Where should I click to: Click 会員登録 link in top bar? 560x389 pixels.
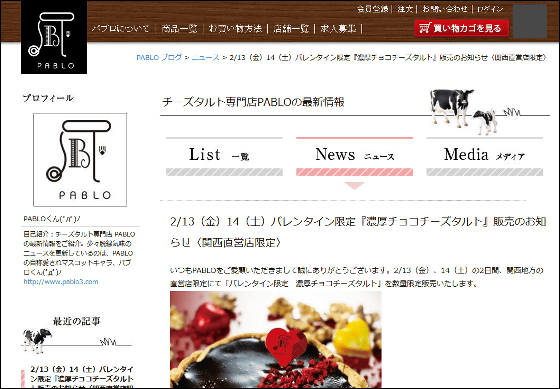(372, 9)
